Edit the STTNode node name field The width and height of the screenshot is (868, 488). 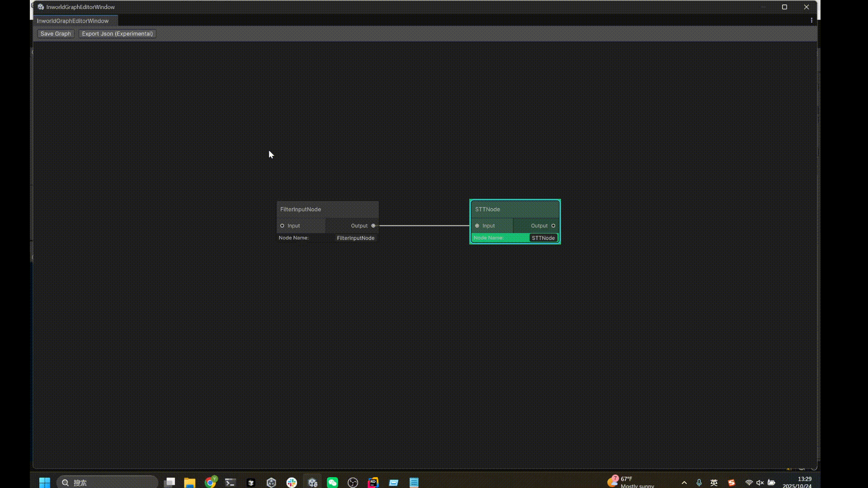point(543,238)
